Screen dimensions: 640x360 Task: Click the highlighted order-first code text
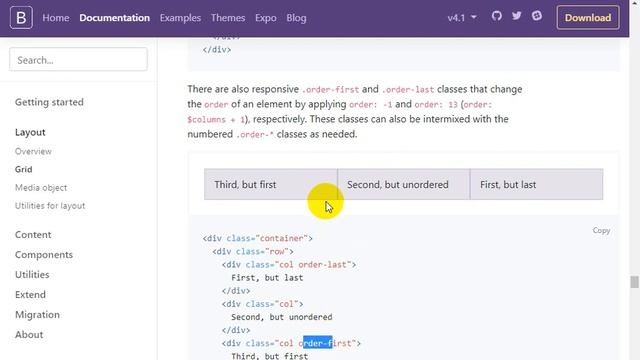pyautogui.click(x=318, y=343)
